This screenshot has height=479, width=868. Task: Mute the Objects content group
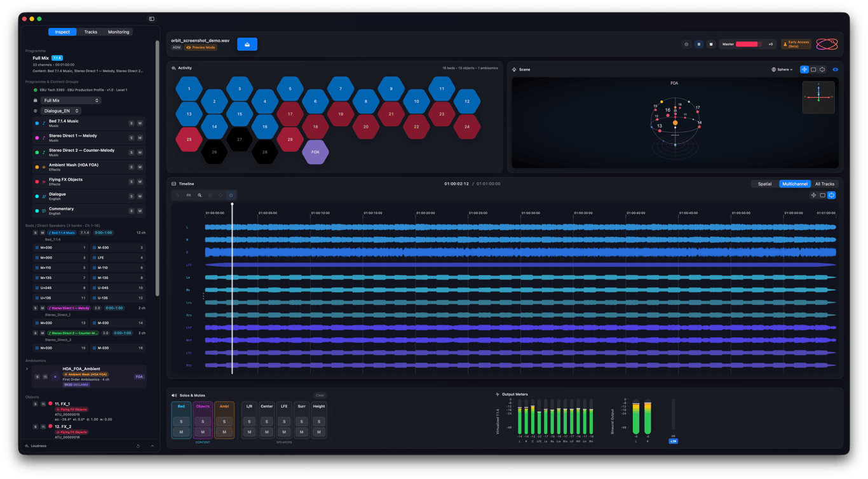[x=203, y=433]
